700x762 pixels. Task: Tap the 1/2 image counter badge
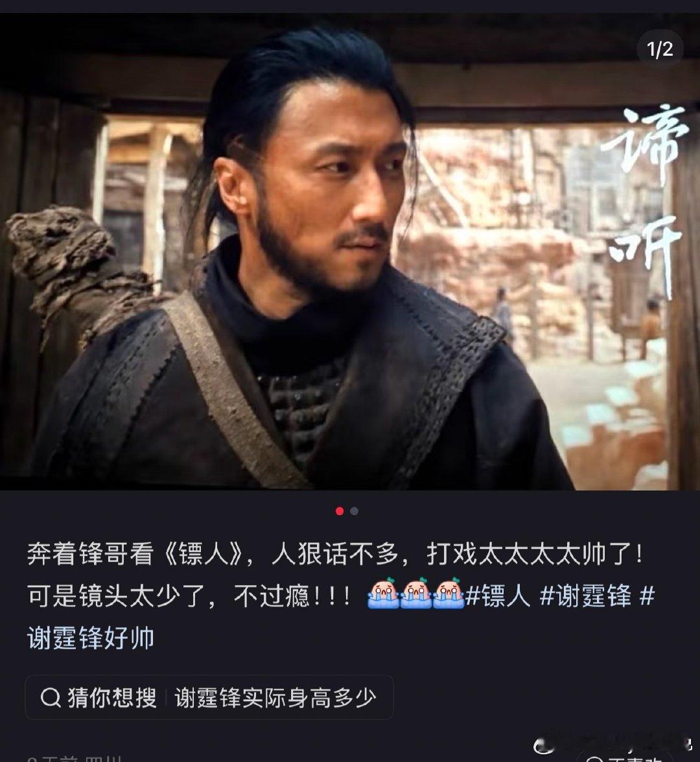point(660,49)
